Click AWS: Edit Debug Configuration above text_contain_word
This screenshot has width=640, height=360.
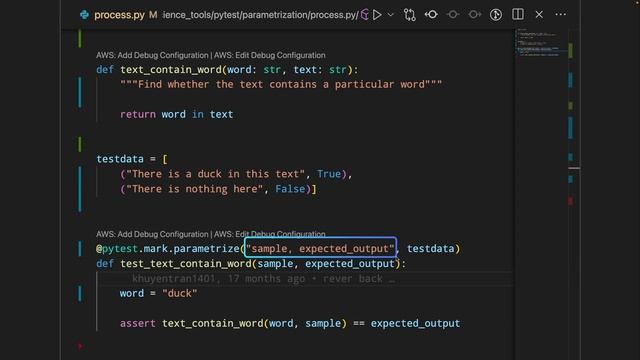click(270, 55)
